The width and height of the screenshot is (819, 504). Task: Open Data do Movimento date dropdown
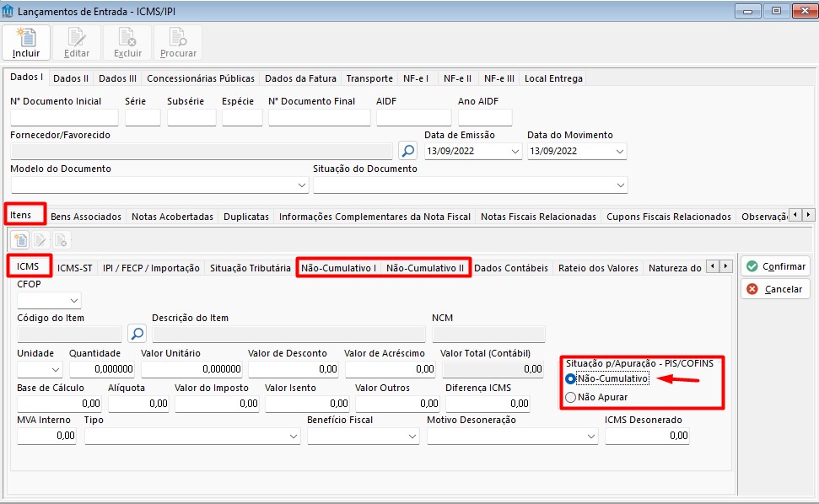(619, 152)
